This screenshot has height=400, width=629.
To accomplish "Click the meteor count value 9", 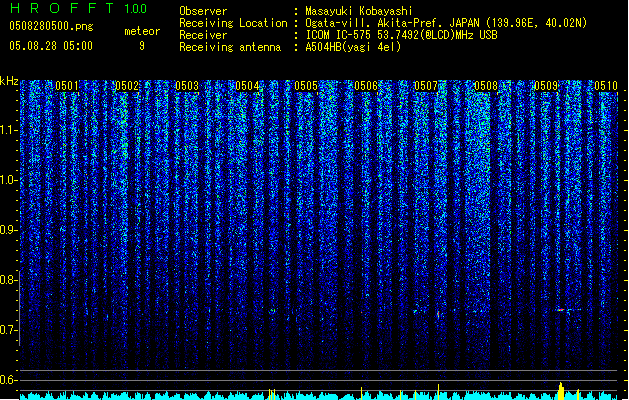I will click(142, 46).
